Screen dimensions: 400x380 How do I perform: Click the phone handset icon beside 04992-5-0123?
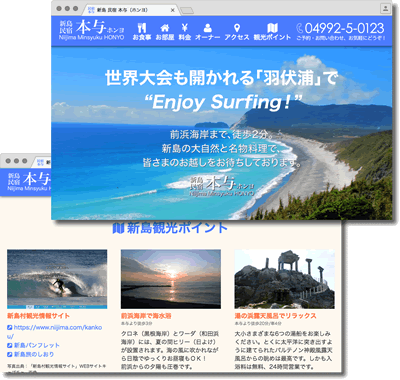point(300,28)
